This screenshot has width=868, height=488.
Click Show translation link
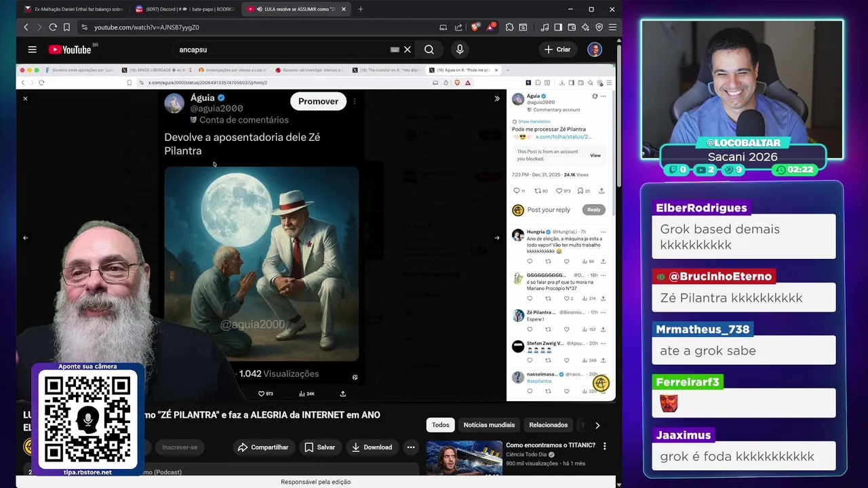(534, 121)
